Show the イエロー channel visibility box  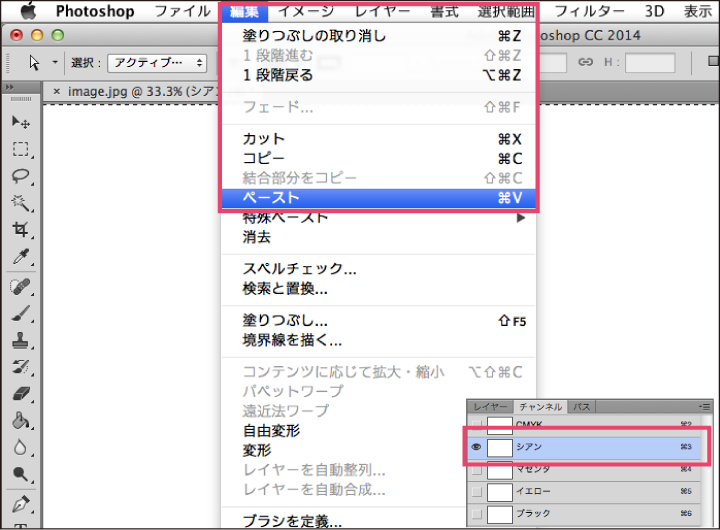click(x=477, y=491)
